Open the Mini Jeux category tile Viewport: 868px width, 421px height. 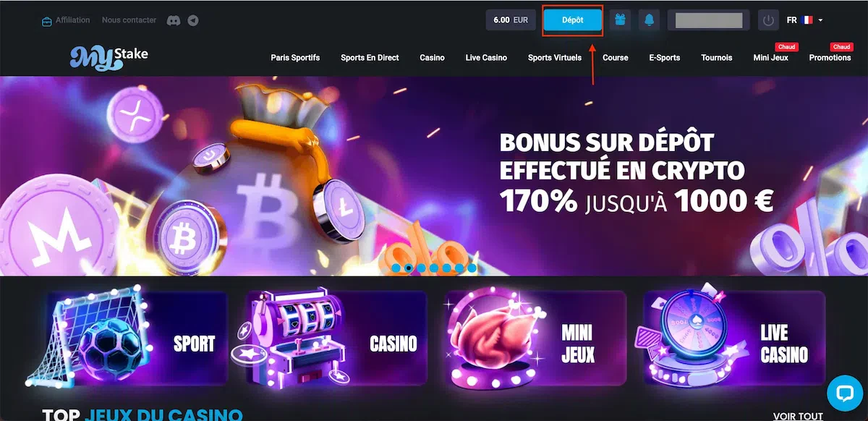click(536, 337)
